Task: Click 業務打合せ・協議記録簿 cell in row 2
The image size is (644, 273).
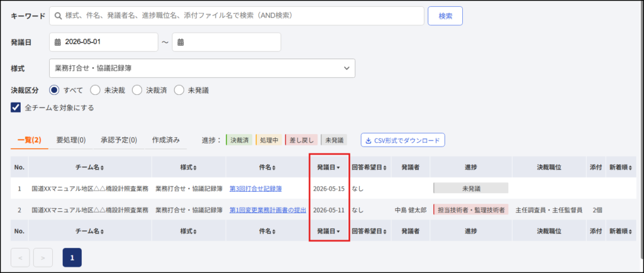Action: click(189, 209)
